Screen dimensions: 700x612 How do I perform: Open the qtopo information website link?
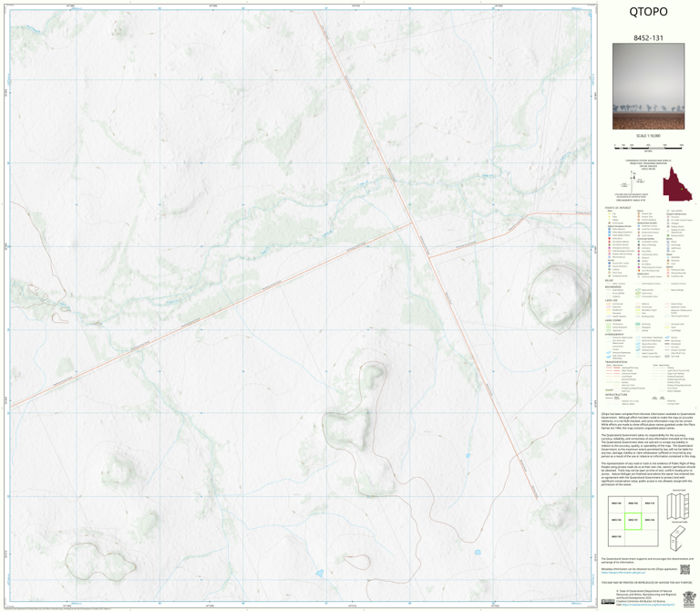tap(623, 572)
